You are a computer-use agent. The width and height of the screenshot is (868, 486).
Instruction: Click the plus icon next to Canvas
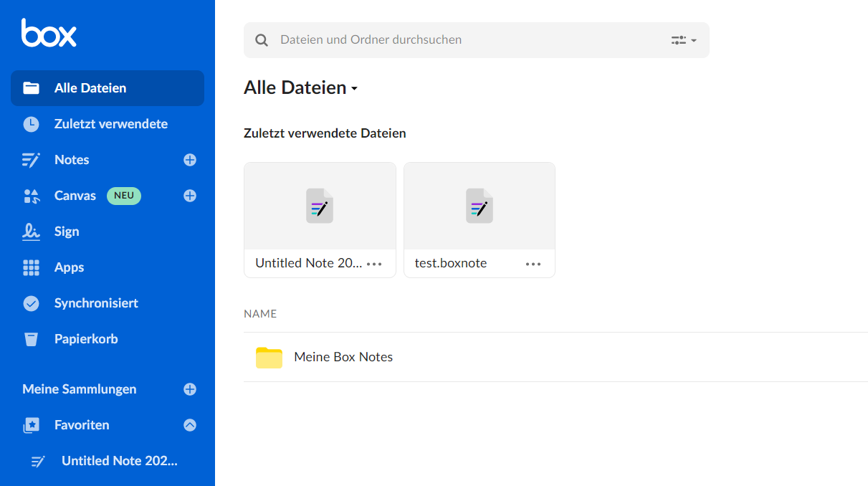[190, 196]
